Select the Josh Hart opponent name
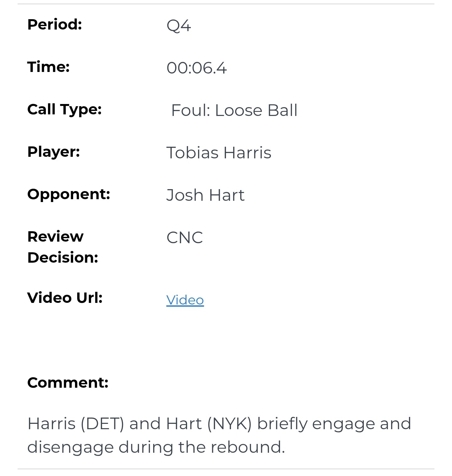This screenshot has height=476, width=452. point(205,195)
